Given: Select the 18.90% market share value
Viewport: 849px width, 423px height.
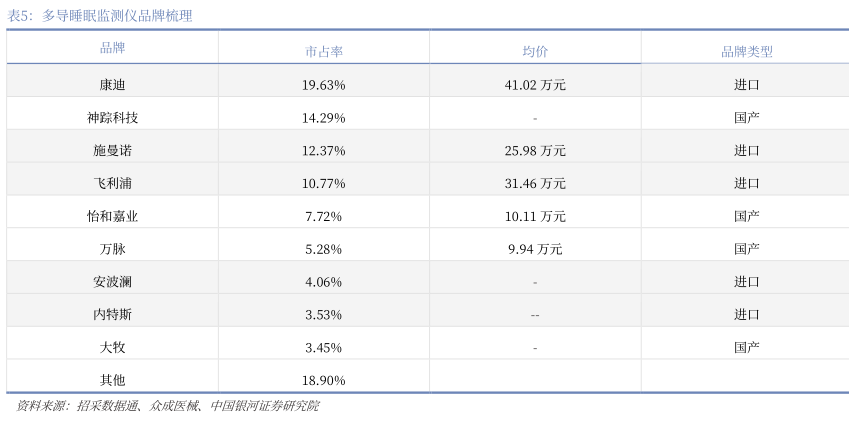Looking at the screenshot, I should click(323, 381).
